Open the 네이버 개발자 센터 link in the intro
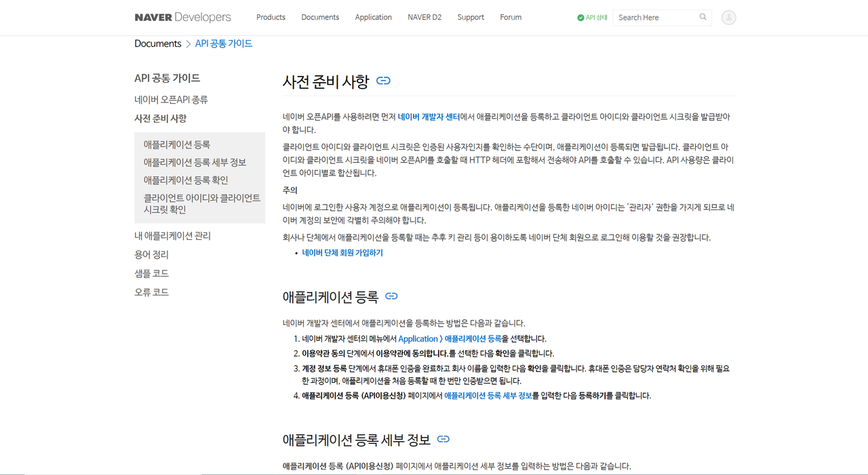868x475 pixels. point(429,117)
